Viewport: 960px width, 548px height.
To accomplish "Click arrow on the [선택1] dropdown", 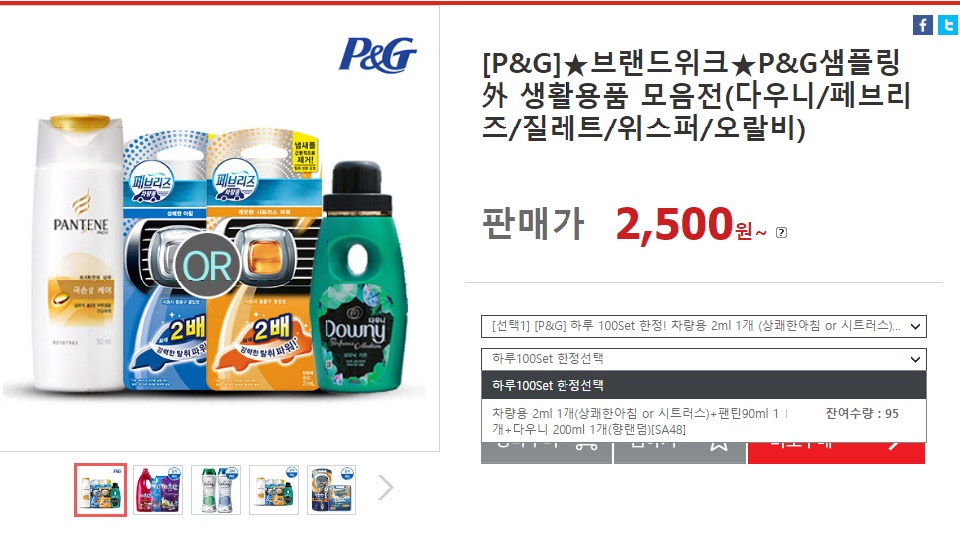I will [x=915, y=326].
